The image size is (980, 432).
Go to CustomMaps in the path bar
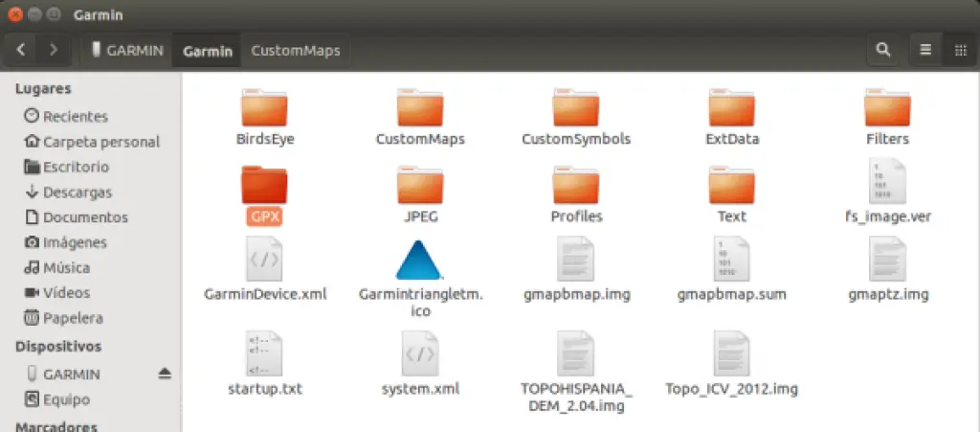(x=296, y=51)
